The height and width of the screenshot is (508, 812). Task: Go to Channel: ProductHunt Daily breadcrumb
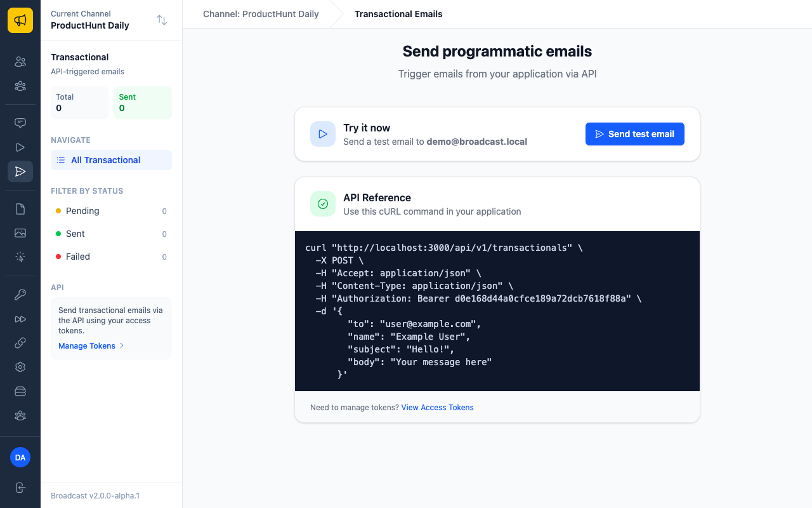(x=261, y=14)
